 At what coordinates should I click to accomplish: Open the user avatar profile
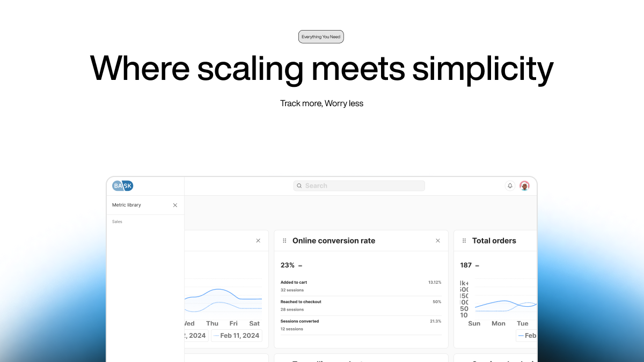pyautogui.click(x=524, y=186)
